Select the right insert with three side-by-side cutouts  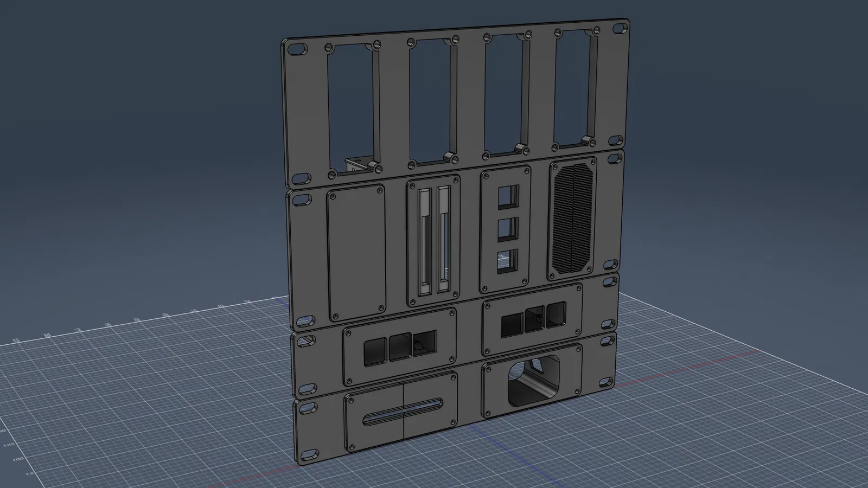click(x=533, y=320)
